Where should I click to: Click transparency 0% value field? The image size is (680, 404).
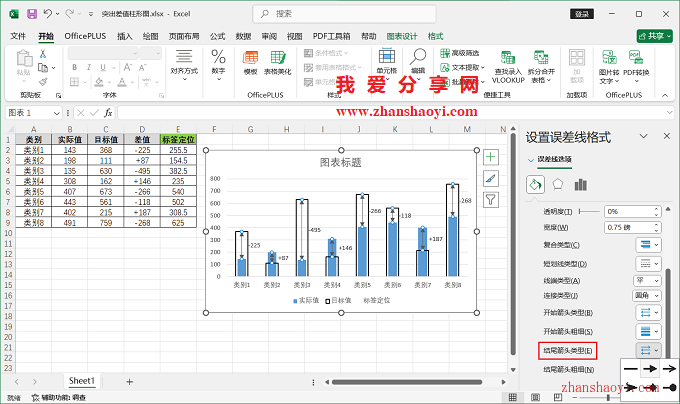(629, 212)
